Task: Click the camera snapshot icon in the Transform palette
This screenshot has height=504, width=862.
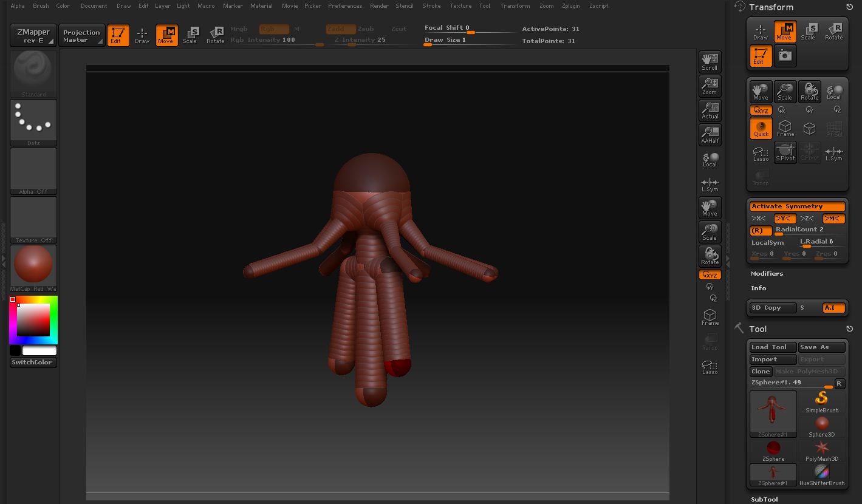Action: point(785,55)
